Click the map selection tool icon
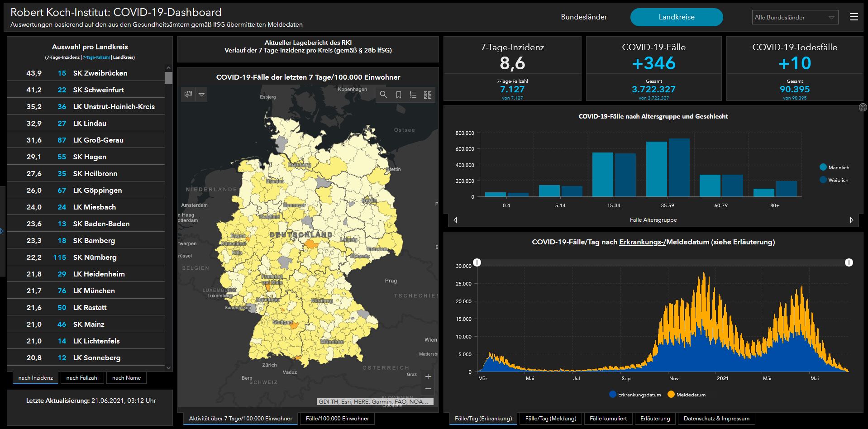Image resolution: width=868 pixels, height=429 pixels. click(x=188, y=95)
